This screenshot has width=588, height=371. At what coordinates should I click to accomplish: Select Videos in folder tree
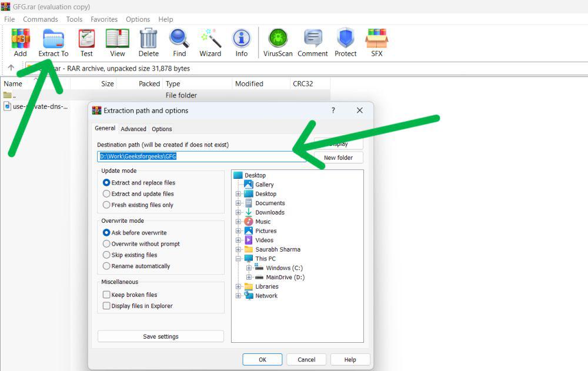[x=265, y=240]
